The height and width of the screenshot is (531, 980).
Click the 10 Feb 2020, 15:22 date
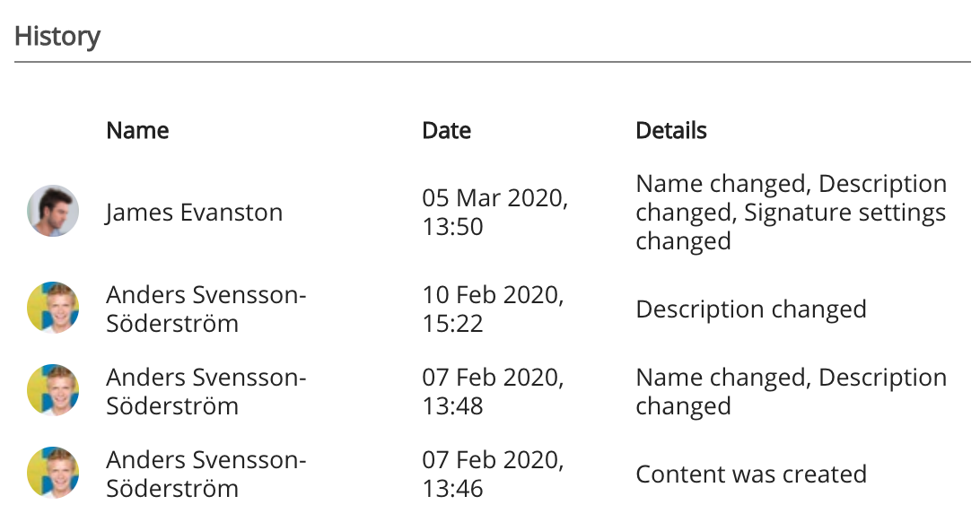coord(493,309)
